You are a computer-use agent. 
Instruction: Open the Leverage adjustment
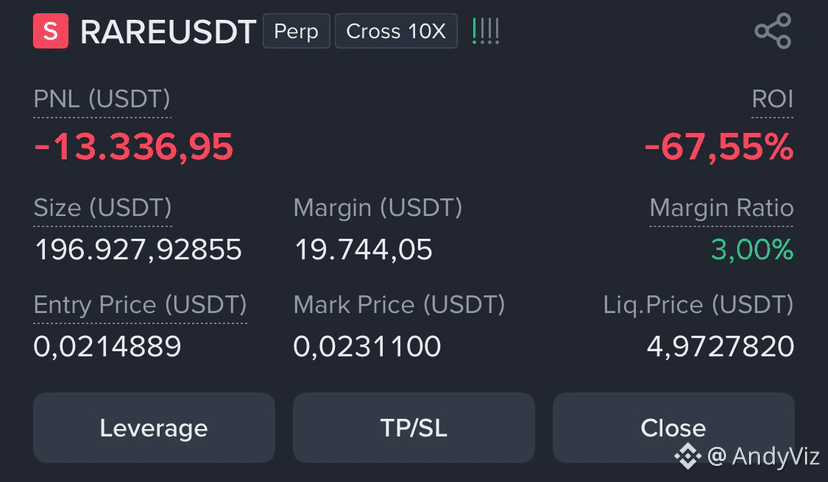(x=154, y=428)
